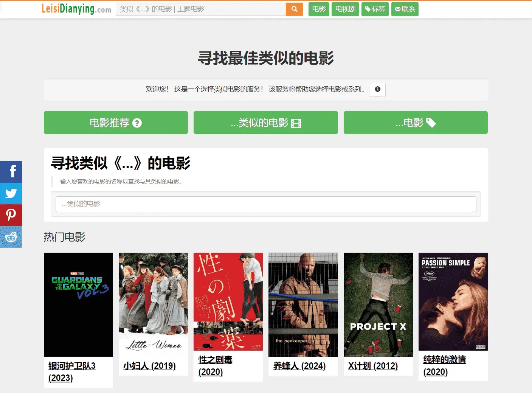Click the orange search magnifier icon
The height and width of the screenshot is (393, 532).
294,9
